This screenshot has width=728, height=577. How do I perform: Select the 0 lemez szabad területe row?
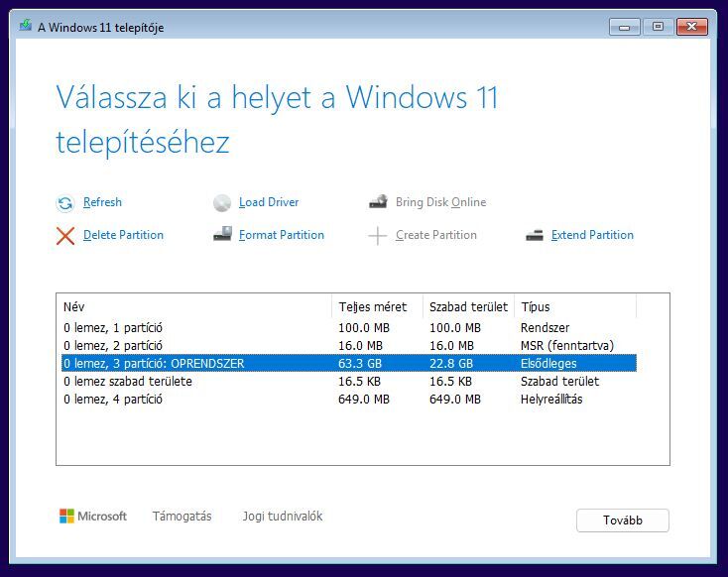coord(349,381)
